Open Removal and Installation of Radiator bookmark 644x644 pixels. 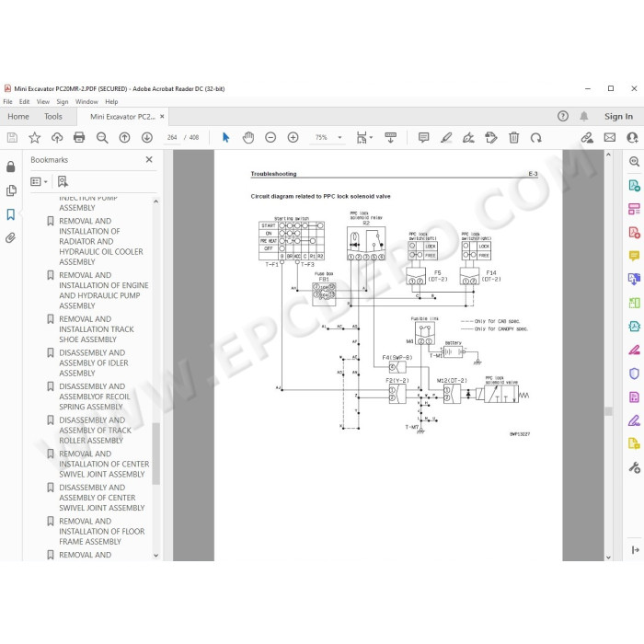(101, 241)
